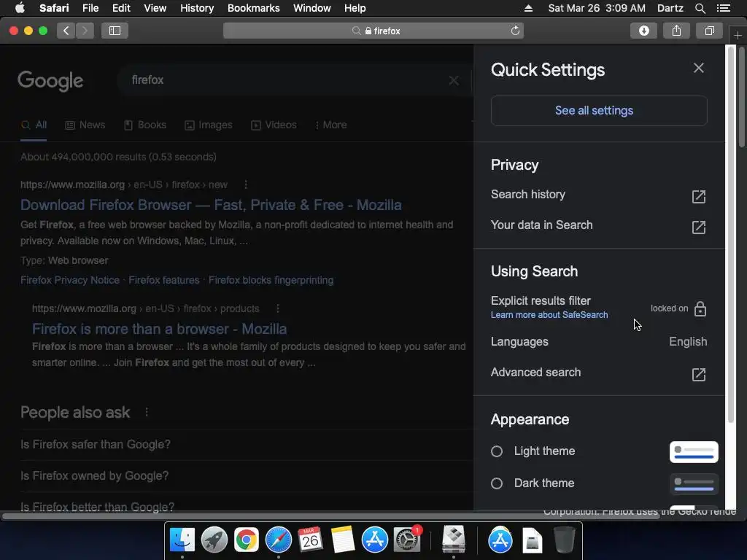Click the Google search input field
This screenshot has height=560, width=747.
point(286,80)
